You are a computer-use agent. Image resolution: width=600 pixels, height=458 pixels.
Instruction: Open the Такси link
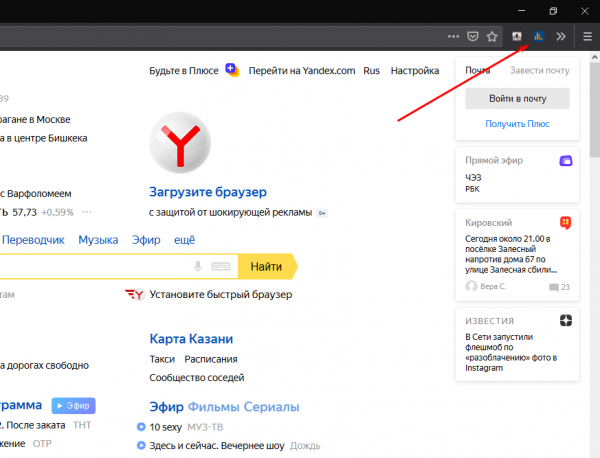[162, 359]
